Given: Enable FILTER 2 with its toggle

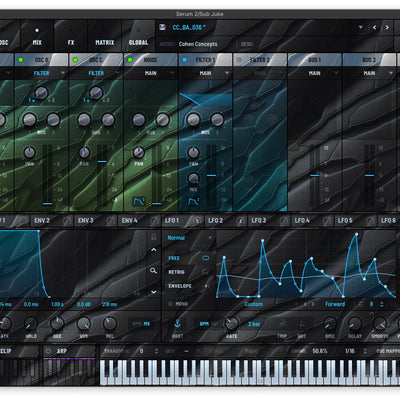Looking at the screenshot, I should pos(239,60).
